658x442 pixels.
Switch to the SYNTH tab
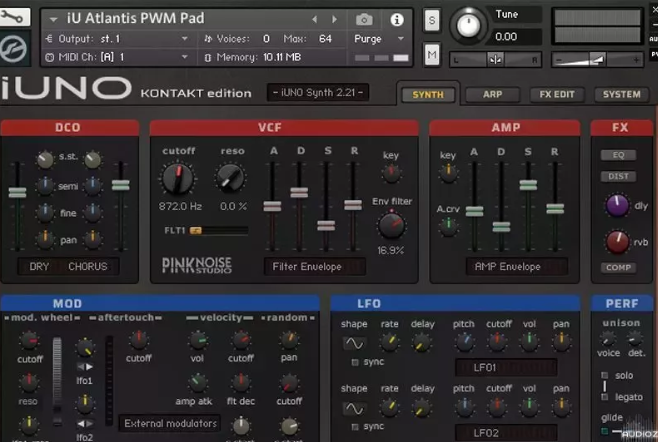[428, 95]
